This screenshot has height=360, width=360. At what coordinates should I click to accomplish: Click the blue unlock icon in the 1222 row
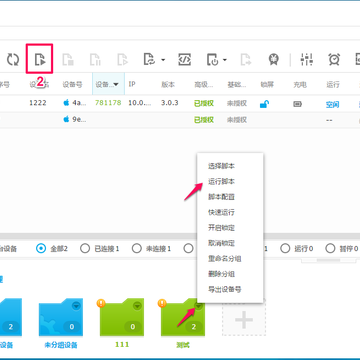(264, 104)
